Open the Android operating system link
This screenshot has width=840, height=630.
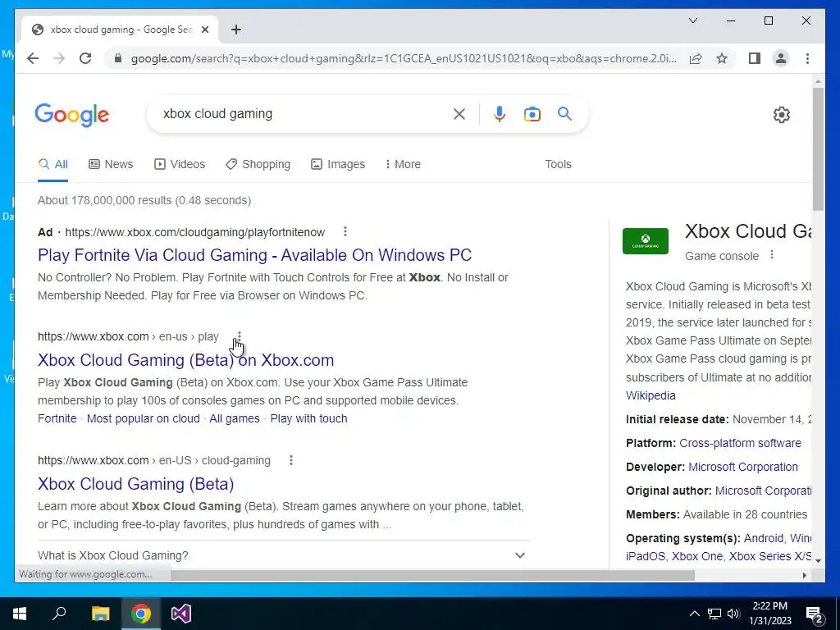(764, 538)
